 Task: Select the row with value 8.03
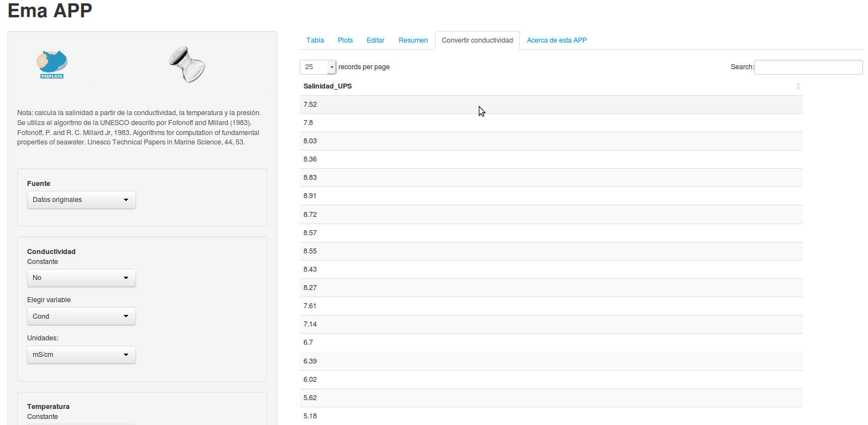point(551,141)
